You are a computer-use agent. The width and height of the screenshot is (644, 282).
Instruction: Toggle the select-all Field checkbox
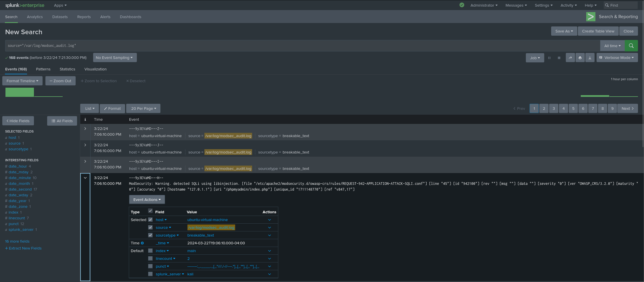[x=150, y=211]
